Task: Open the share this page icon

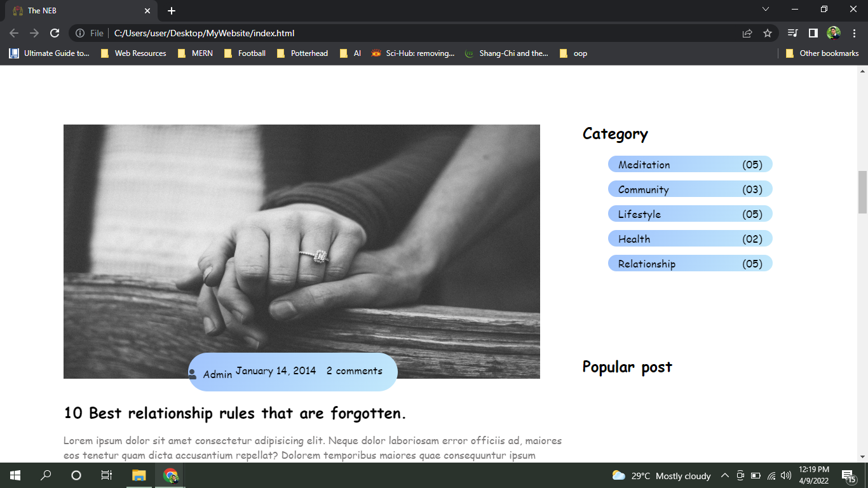Action: coord(746,32)
